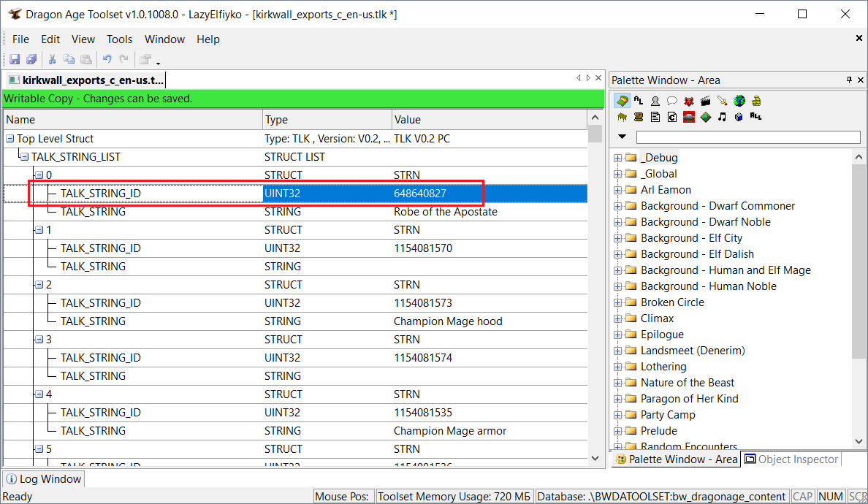The image size is (868, 504).
Task: Select the Merchant gold coins icon
Action: (x=756, y=101)
